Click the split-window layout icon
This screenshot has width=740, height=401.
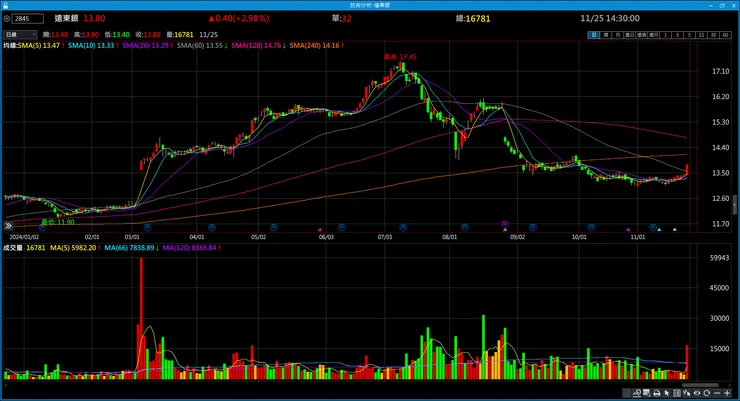[677, 393]
